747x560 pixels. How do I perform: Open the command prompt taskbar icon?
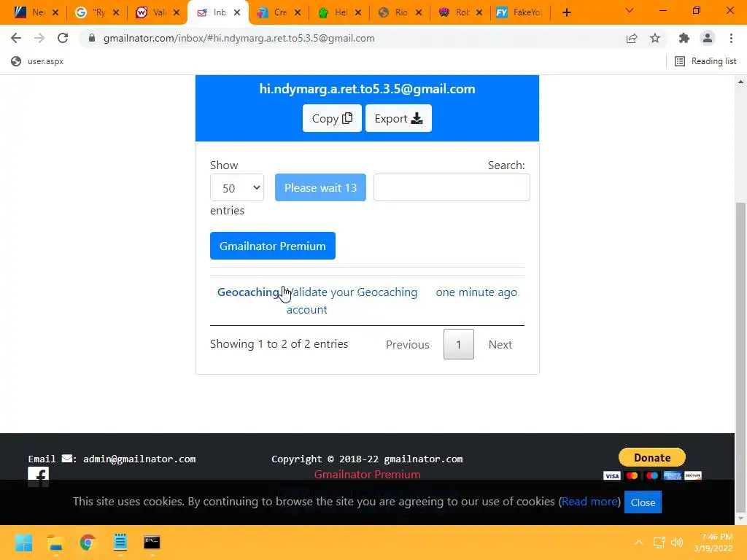pos(152,542)
